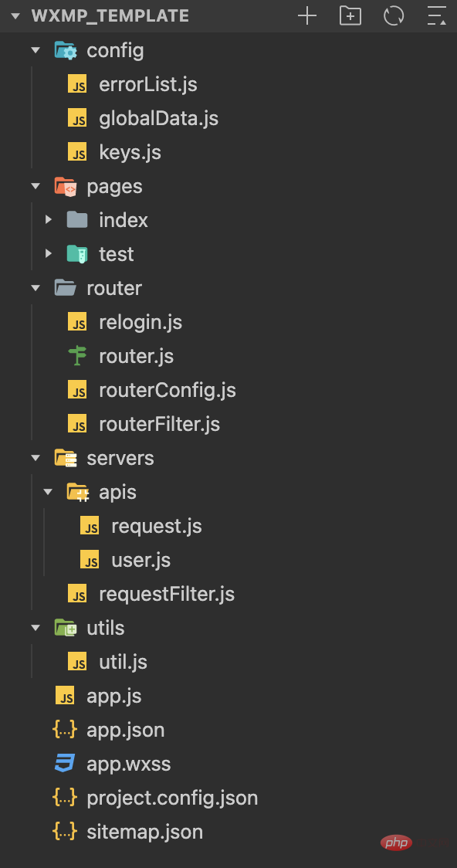Screen dimensions: 457x868
Task: Collapse the apis folder arrow
Action: pos(48,492)
